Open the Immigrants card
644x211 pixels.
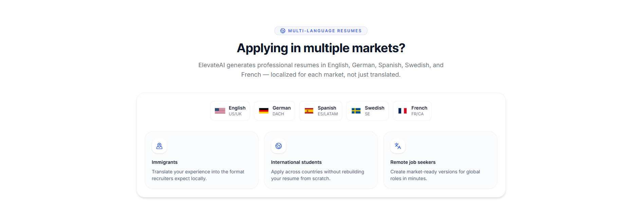point(201,160)
